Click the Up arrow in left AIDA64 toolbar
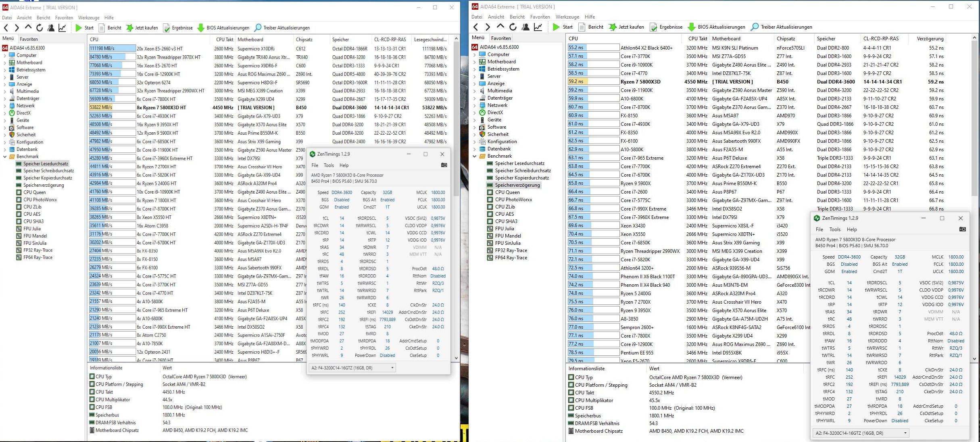Screen dimensions: 980x442 28,28
